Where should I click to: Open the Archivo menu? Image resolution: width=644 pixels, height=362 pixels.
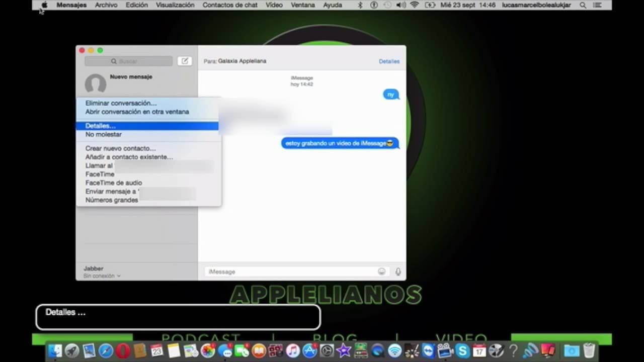pyautogui.click(x=106, y=5)
